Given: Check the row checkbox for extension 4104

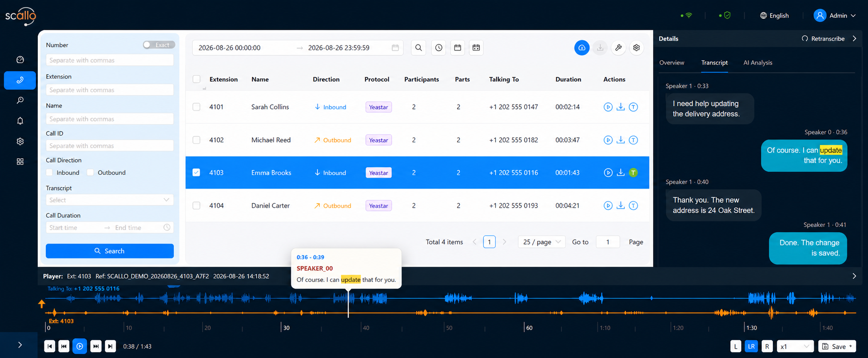Looking at the screenshot, I should click(196, 205).
